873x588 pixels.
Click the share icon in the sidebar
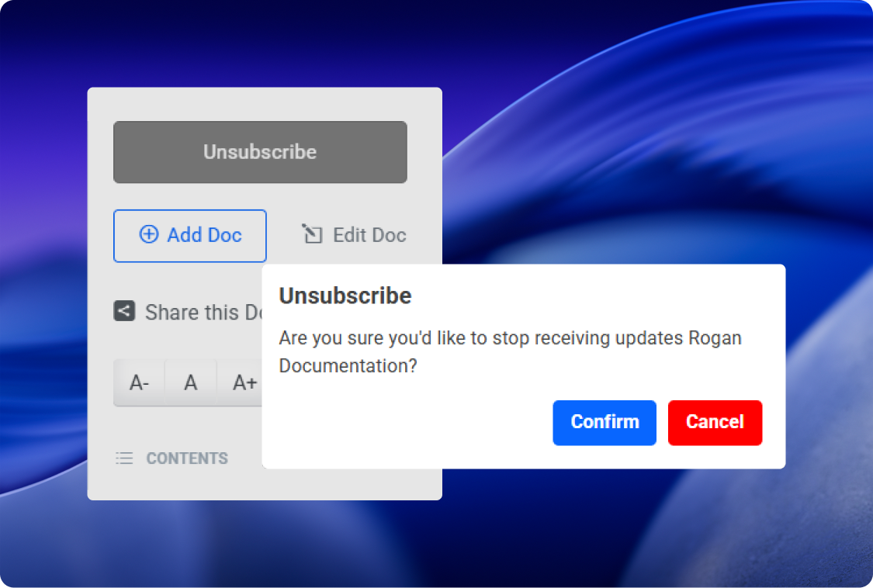tap(124, 312)
